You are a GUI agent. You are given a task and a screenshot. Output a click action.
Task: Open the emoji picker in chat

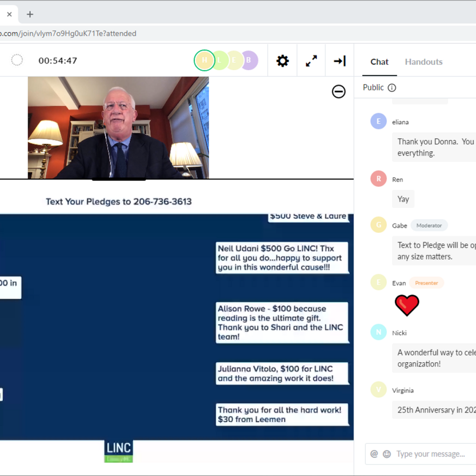click(x=387, y=454)
